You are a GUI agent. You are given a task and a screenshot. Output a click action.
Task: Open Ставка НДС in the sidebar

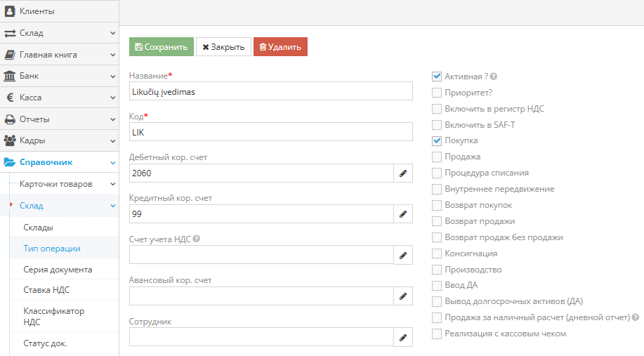pos(46,290)
